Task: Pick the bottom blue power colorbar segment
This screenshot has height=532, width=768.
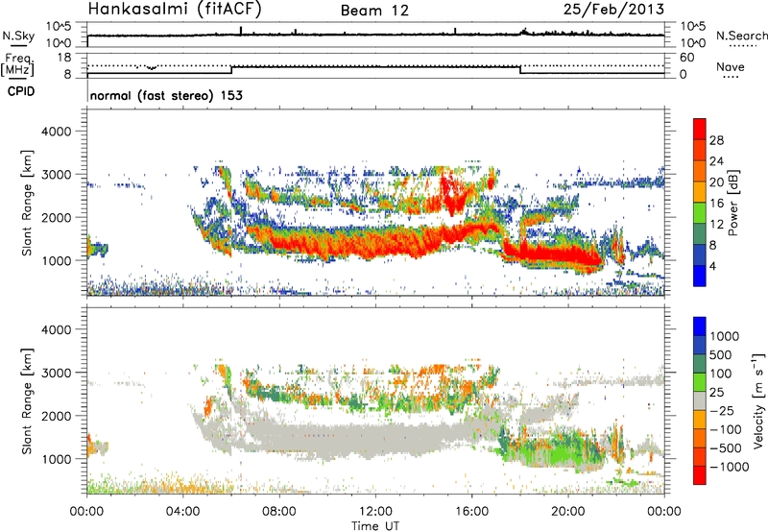Action: 700,276
